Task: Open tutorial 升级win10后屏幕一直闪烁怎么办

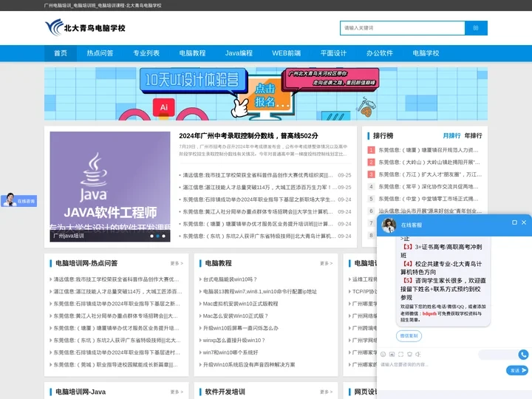Action: click(240, 328)
